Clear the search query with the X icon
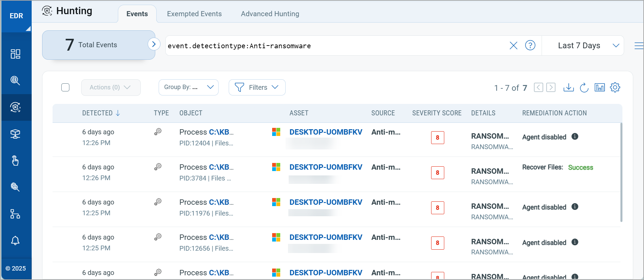 coord(513,46)
